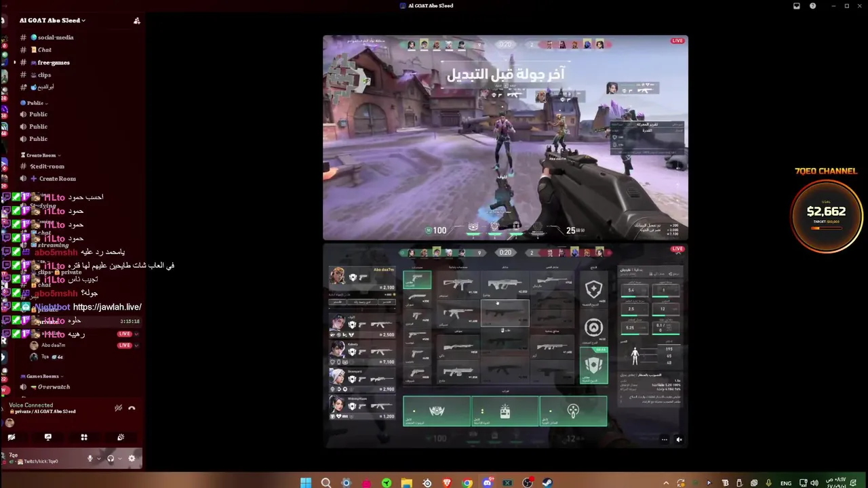The image size is (868, 488).
Task: Open the volume control in system tray
Action: (814, 483)
